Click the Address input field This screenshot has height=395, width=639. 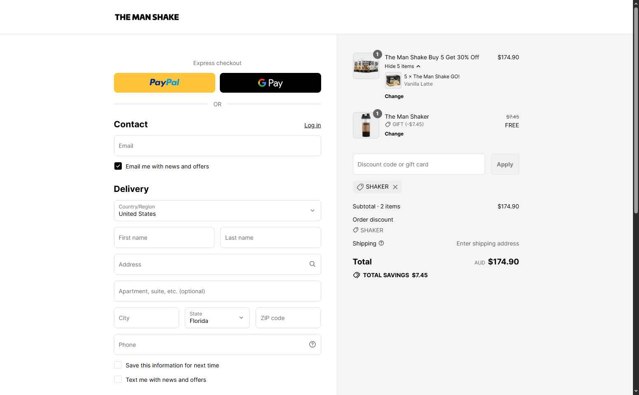pos(217,264)
